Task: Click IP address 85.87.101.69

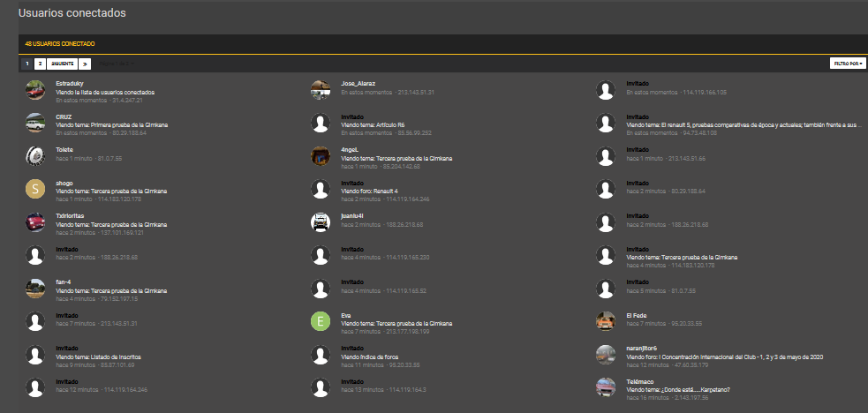Action: [x=117, y=364]
